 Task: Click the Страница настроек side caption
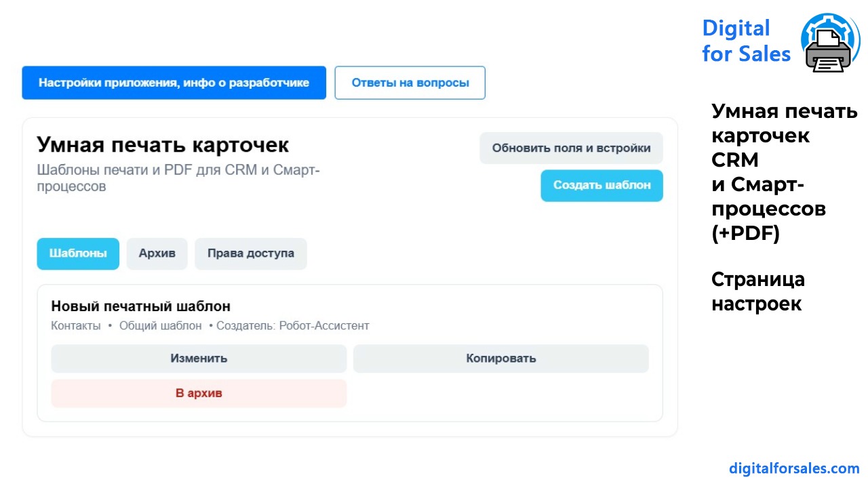[x=758, y=291]
